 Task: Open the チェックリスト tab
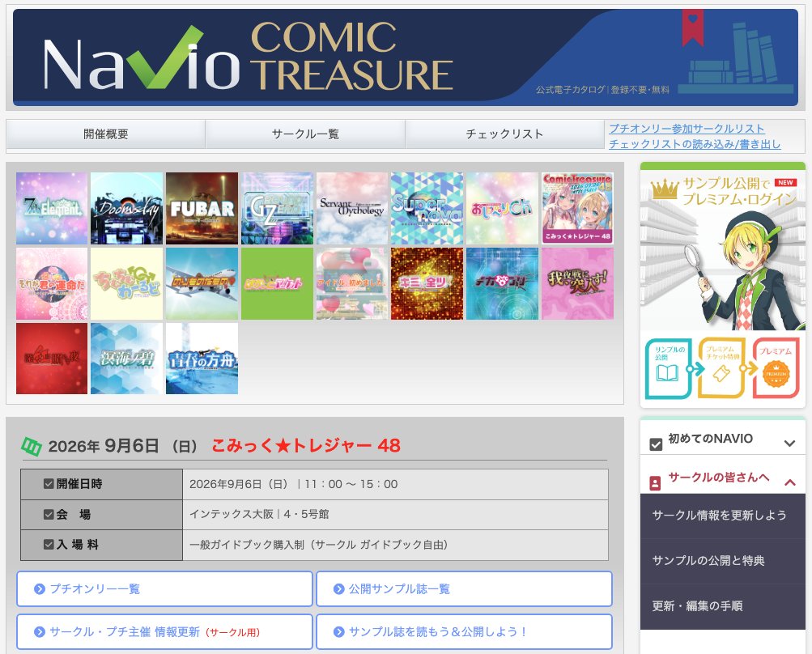[505, 134]
